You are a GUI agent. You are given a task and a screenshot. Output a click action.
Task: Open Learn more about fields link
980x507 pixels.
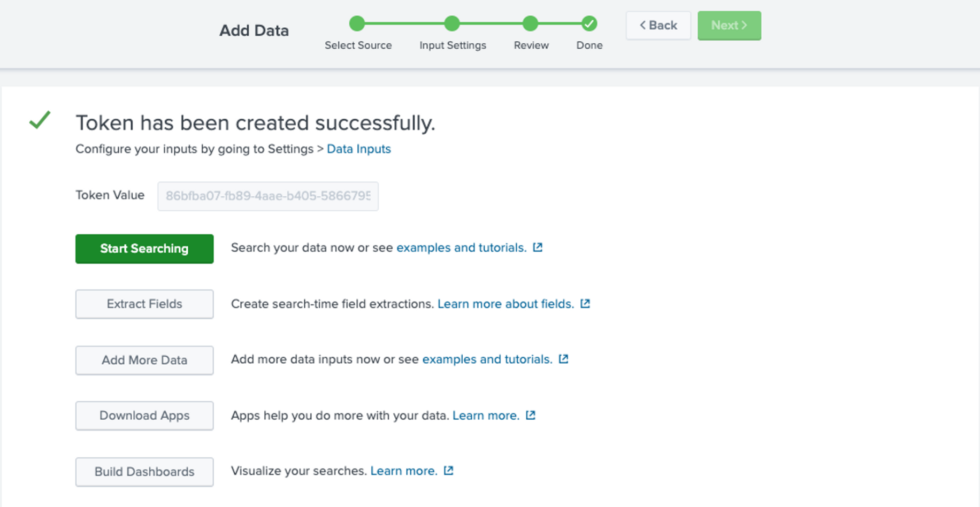click(506, 304)
